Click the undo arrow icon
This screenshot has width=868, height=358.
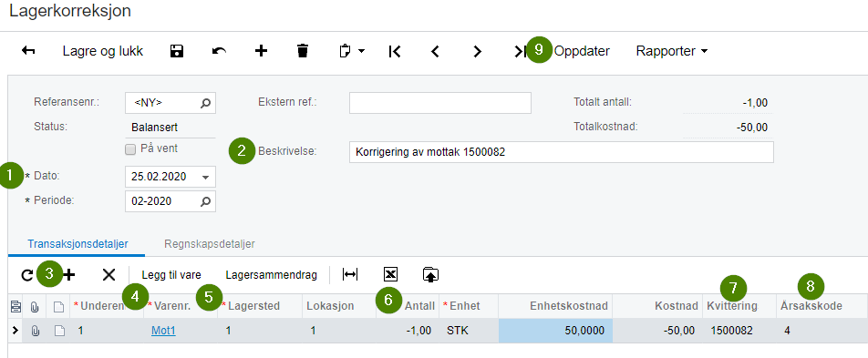(x=219, y=51)
